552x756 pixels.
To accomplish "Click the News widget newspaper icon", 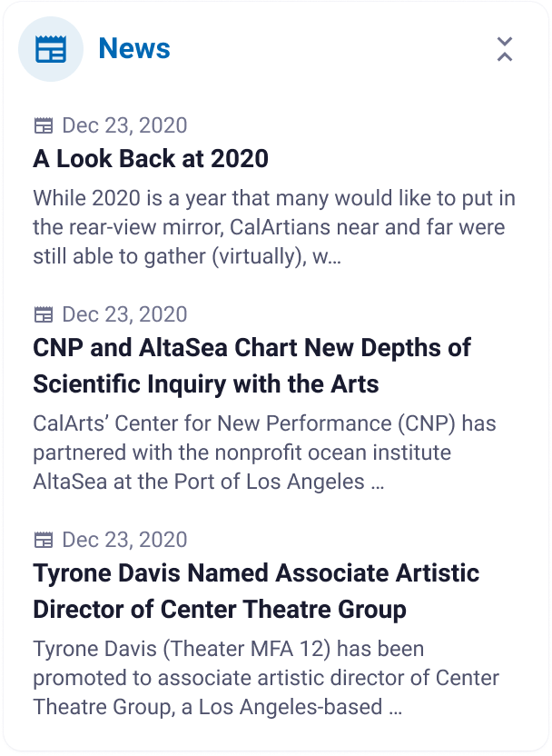I will coord(51,49).
